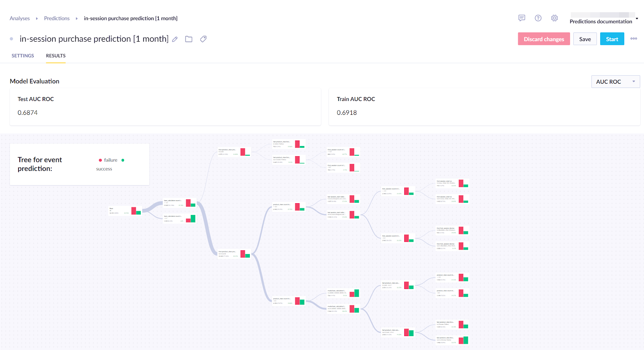Toggle the red failure legend indicator
The image size is (644, 350).
[x=100, y=160]
